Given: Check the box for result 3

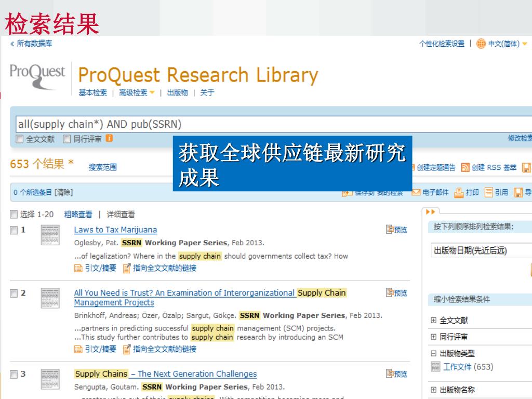Looking at the screenshot, I should point(14,374).
